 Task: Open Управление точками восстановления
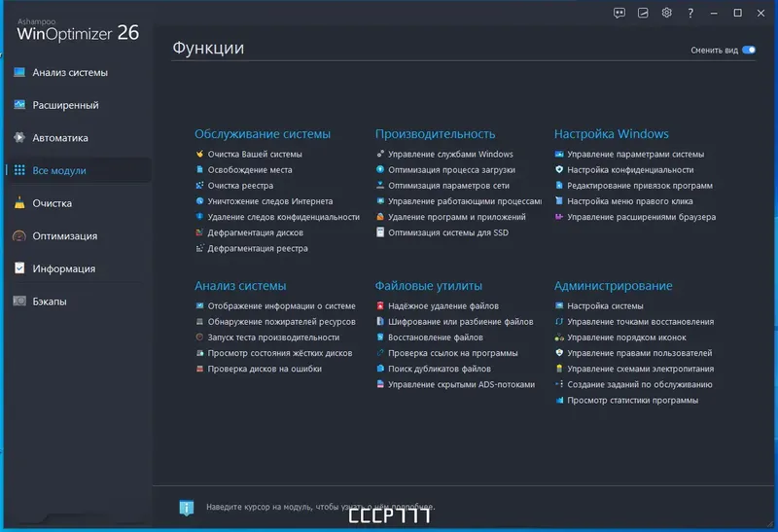pyautogui.click(x=641, y=322)
